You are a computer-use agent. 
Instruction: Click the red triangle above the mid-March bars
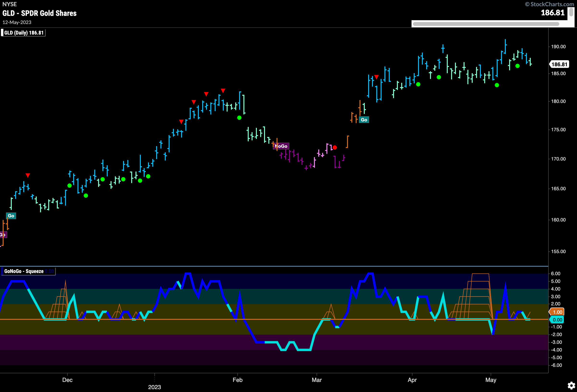(376, 77)
